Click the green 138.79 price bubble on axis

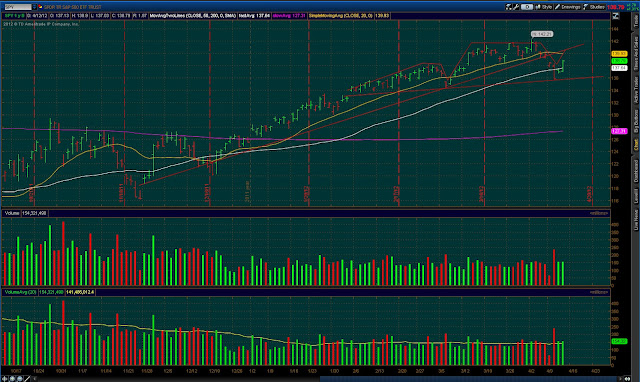tap(619, 61)
